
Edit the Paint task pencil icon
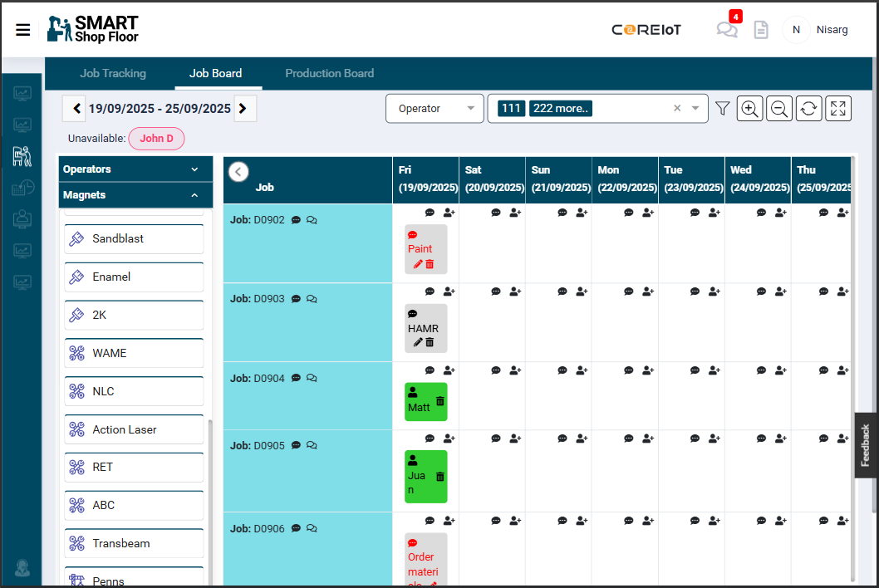pos(418,264)
